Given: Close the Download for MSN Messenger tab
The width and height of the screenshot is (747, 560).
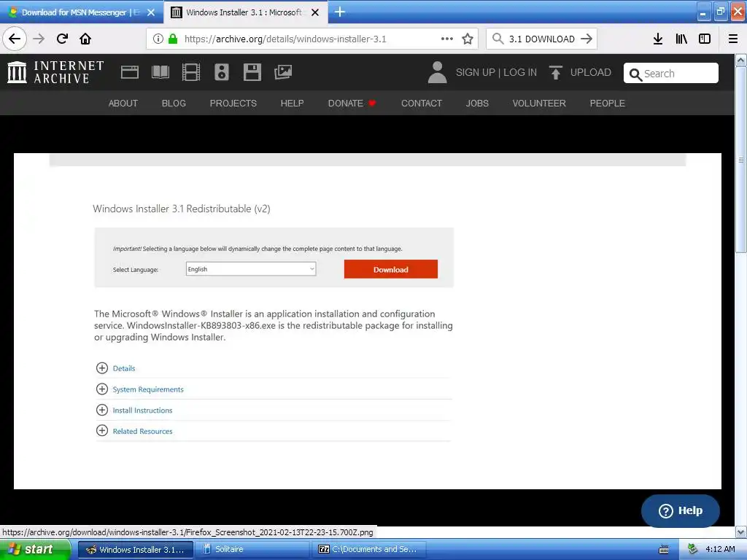Looking at the screenshot, I should click(x=151, y=12).
